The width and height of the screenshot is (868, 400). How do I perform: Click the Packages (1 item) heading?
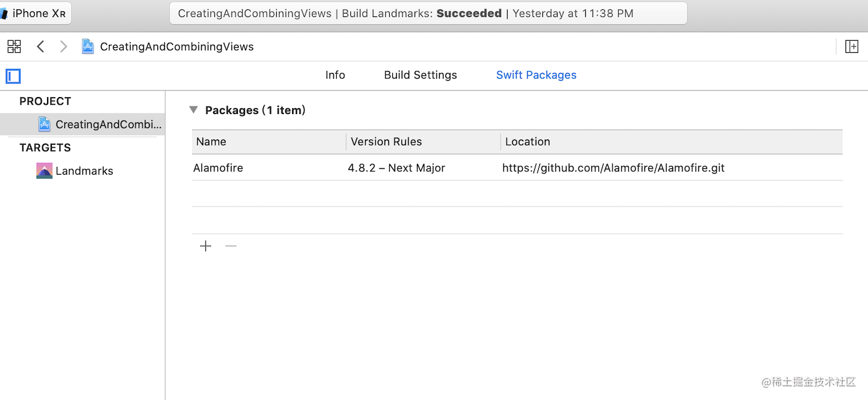pos(255,110)
